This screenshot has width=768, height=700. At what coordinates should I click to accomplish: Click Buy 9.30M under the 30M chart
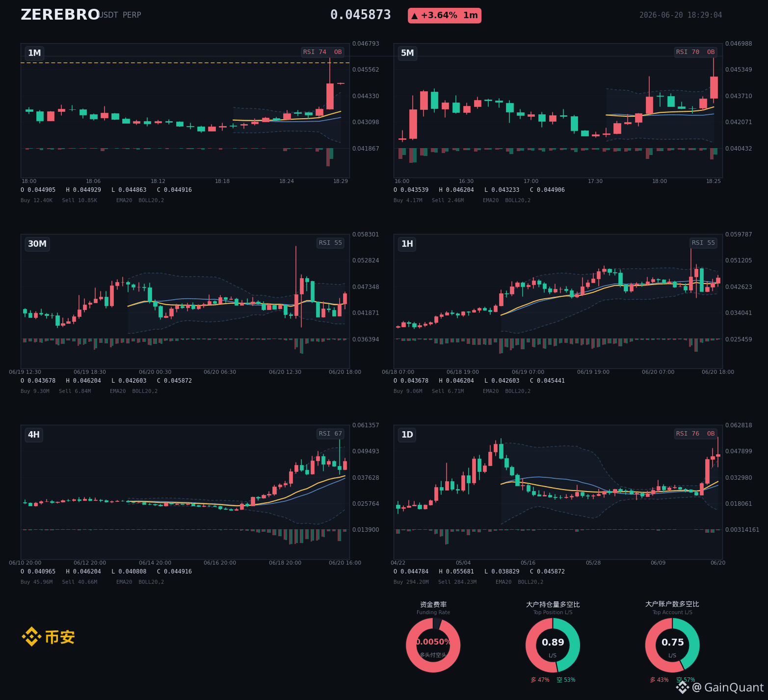coord(35,391)
